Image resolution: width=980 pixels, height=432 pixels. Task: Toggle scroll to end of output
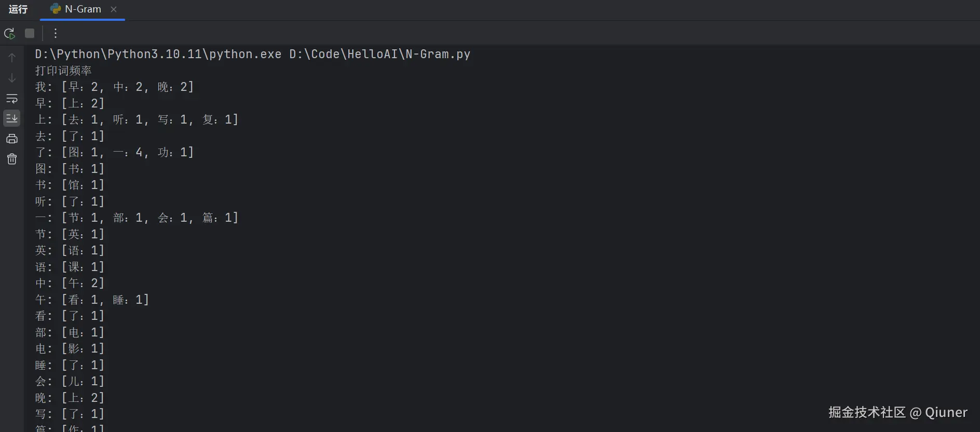click(x=12, y=118)
